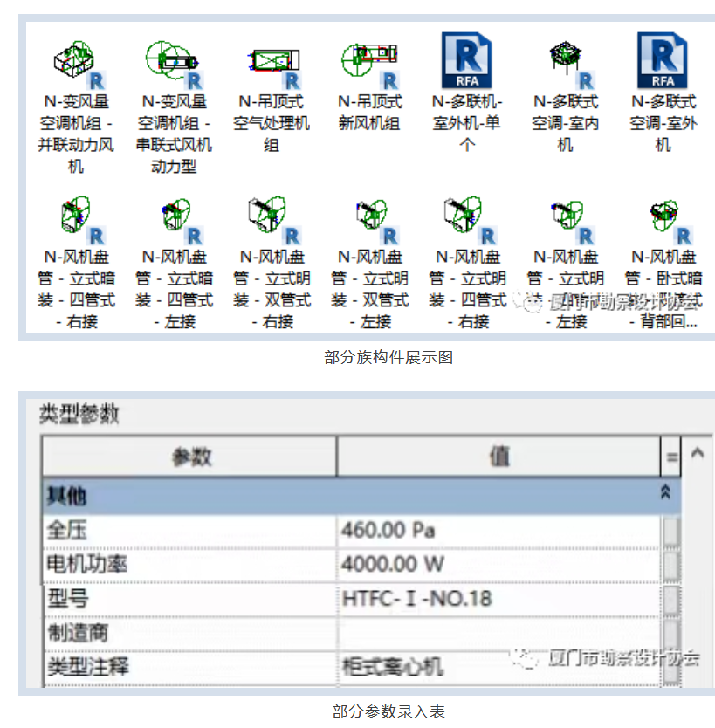
Task: Select N-多联机-室外机-单个 RFA file icon
Action: click(x=466, y=60)
